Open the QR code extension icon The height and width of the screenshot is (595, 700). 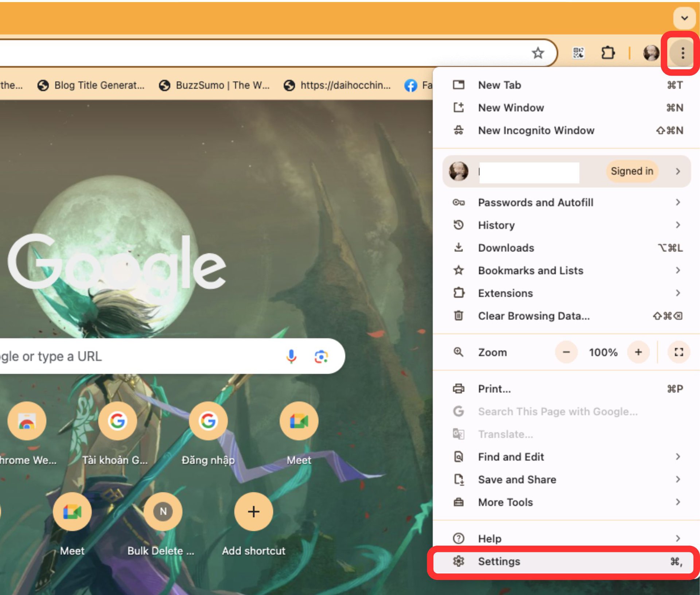pos(578,53)
